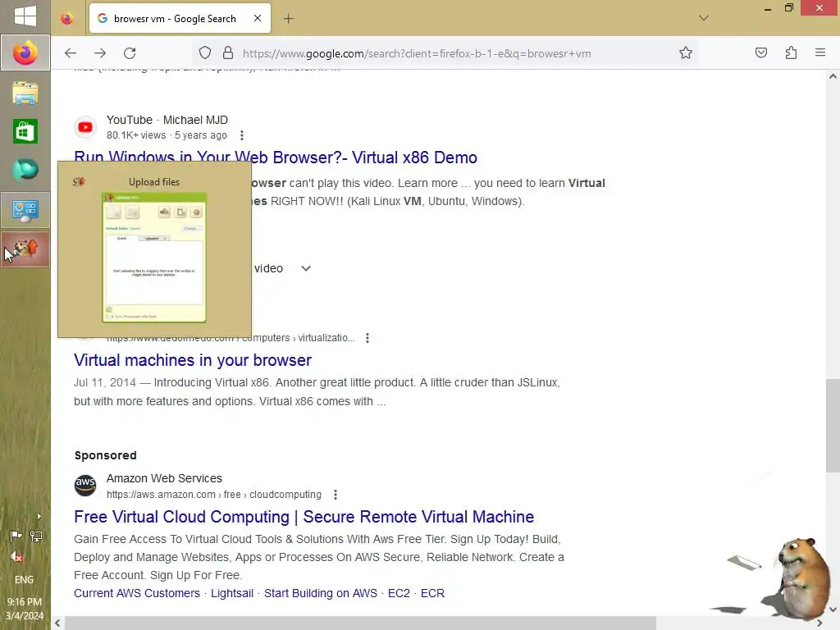The image size is (840, 630).
Task: Follow the Lightsail link
Action: 232,593
